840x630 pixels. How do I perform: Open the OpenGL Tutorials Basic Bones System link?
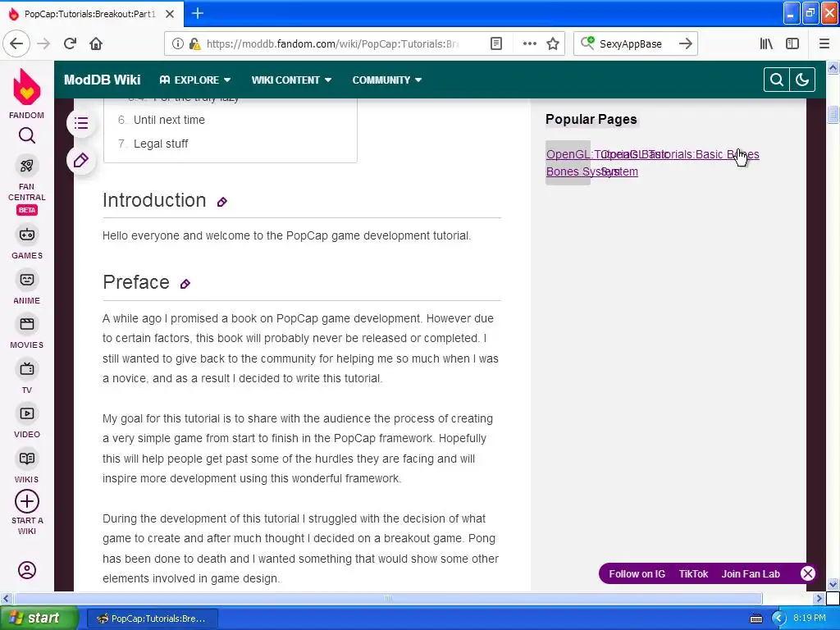click(x=680, y=163)
